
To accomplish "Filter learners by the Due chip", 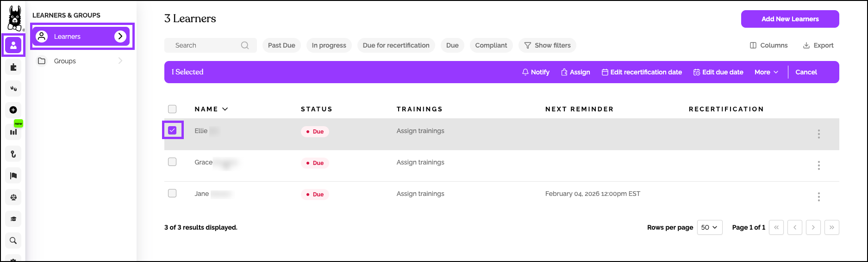I will tap(452, 45).
